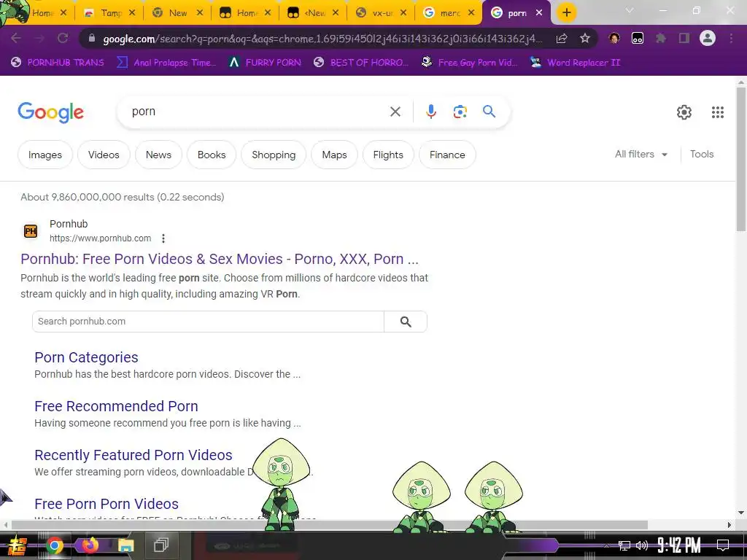Share this page using the share icon
This screenshot has width=747, height=560.
(562, 38)
